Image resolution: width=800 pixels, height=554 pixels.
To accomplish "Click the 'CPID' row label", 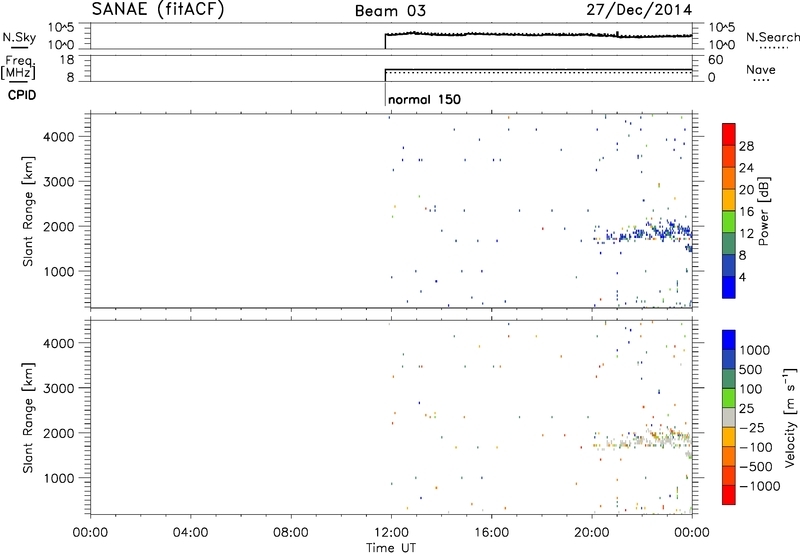I will tap(22, 95).
